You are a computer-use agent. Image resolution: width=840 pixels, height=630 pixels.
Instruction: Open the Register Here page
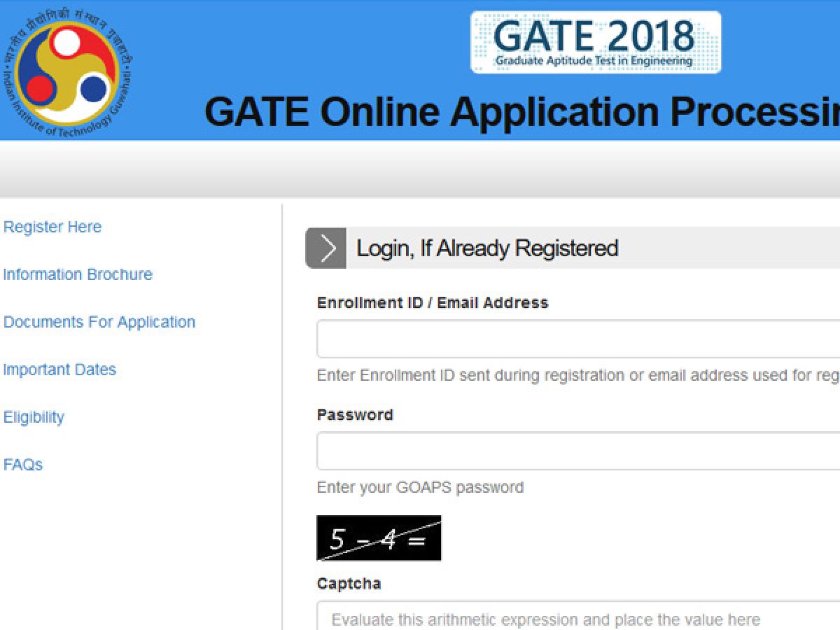[x=52, y=227]
